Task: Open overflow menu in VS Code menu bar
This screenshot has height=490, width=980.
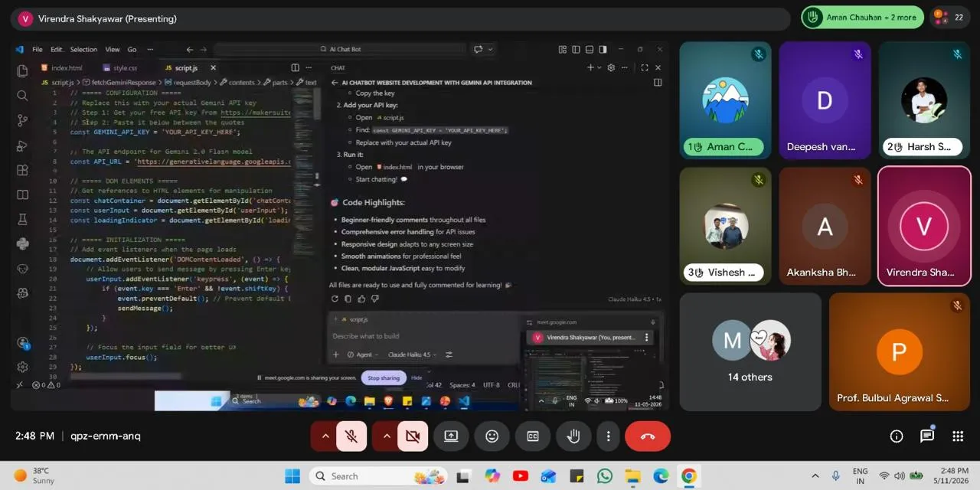Action: pos(150,49)
